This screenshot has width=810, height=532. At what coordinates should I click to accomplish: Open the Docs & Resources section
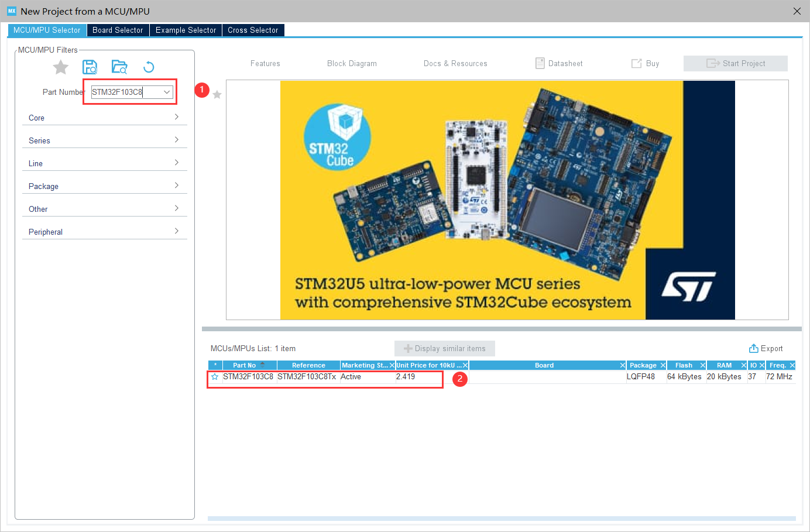[455, 63]
